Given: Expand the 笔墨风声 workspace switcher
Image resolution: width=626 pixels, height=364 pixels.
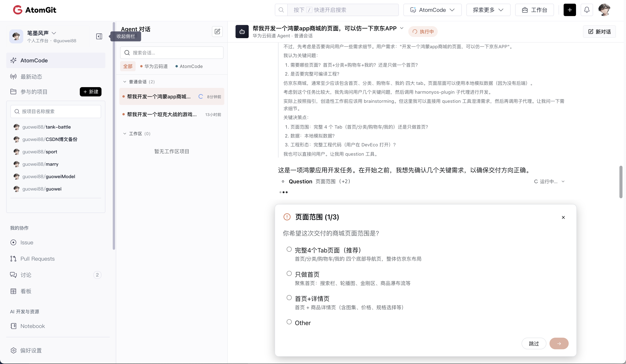Looking at the screenshot, I should point(54,33).
